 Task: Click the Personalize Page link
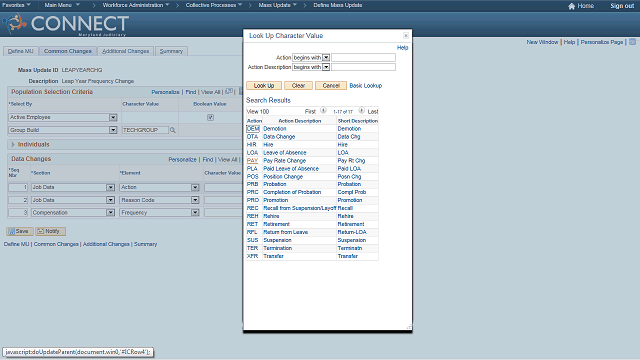pyautogui.click(x=602, y=42)
